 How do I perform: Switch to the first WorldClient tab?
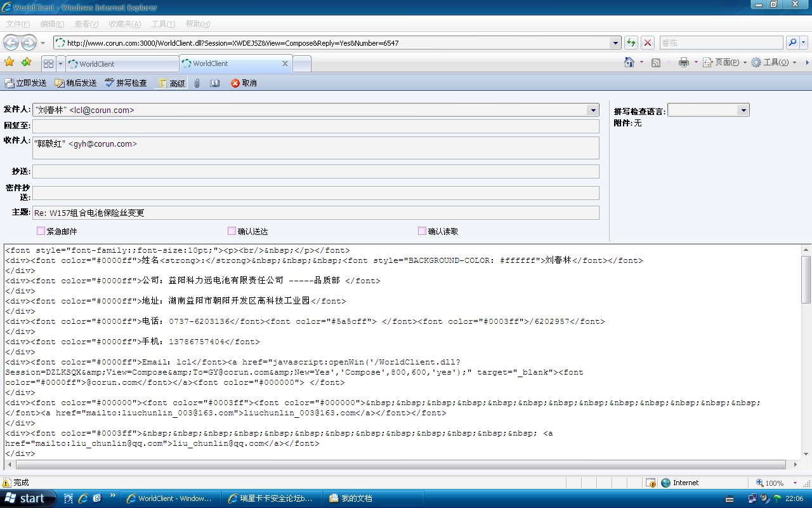122,63
